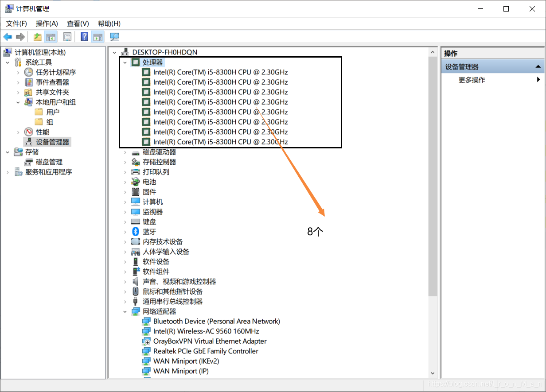Screen dimensions: 546x392
Task: Select 软件设备 category
Action: click(156, 262)
